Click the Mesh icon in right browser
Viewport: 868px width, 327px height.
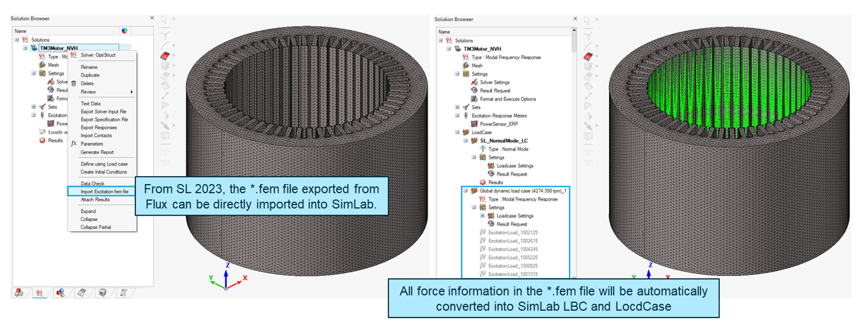coord(466,65)
